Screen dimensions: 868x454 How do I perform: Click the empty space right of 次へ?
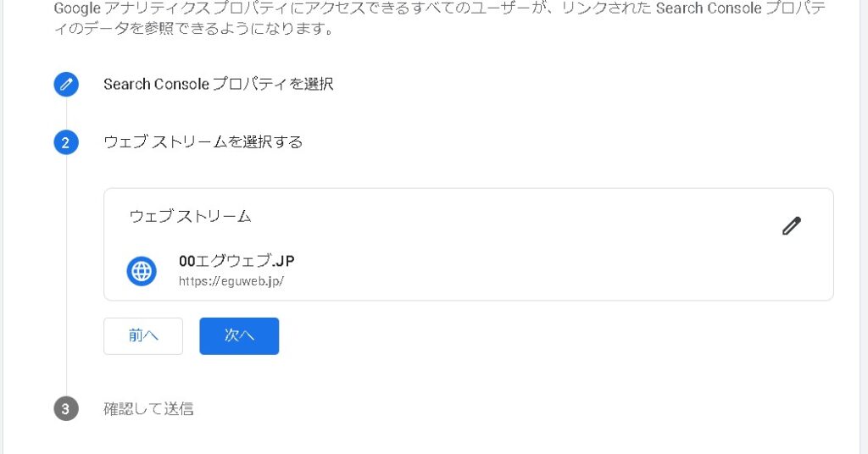point(554,335)
